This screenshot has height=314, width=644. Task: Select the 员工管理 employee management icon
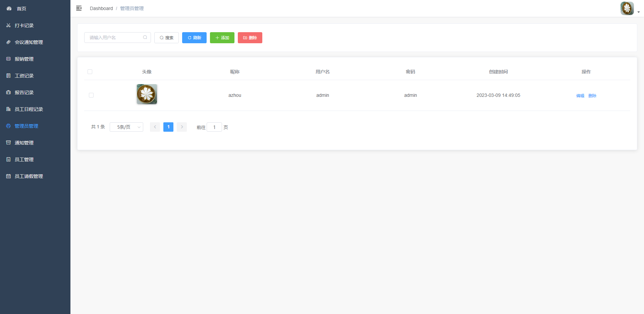tap(8, 159)
